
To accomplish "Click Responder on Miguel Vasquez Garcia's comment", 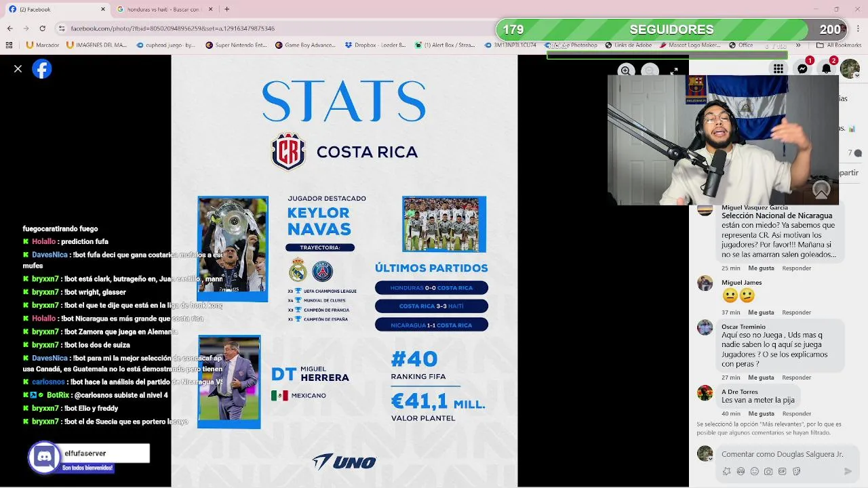I will tap(797, 268).
